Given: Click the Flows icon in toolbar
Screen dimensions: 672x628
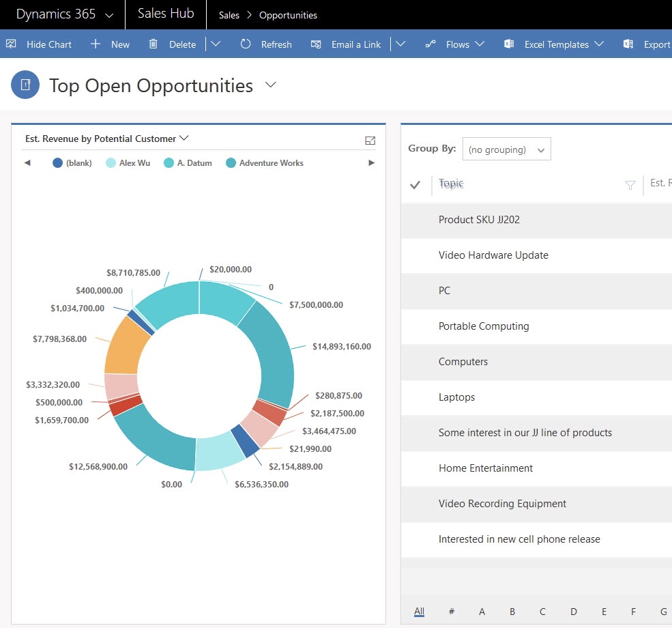Looking at the screenshot, I should coord(430,44).
